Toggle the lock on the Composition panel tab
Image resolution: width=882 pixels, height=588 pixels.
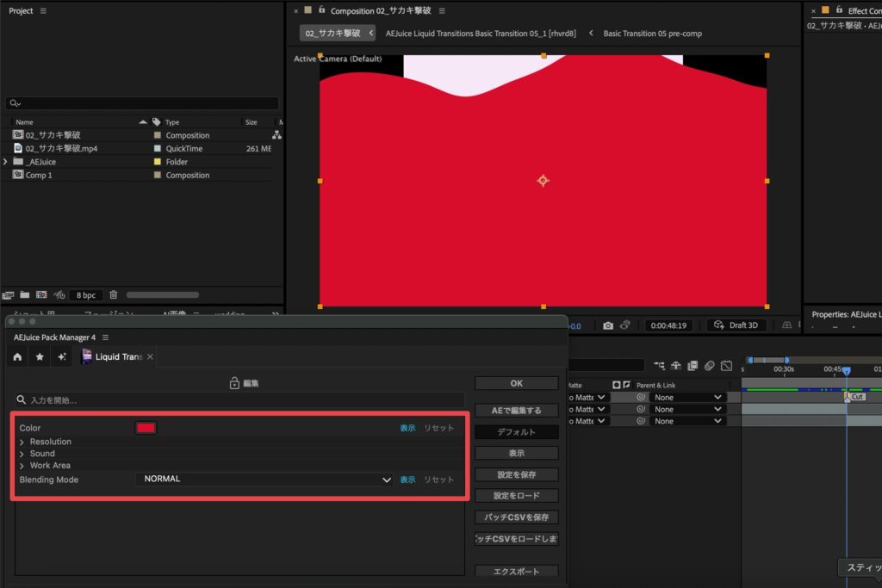click(x=321, y=10)
